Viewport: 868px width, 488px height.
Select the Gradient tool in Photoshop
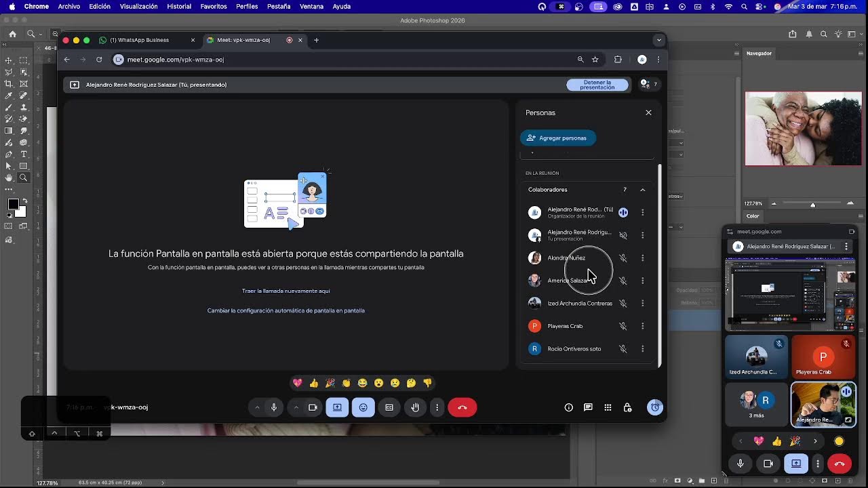[8, 131]
